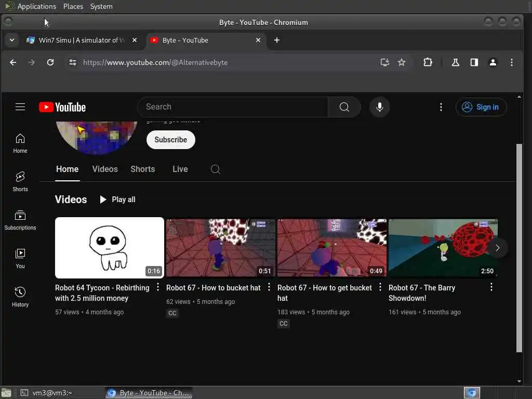The height and width of the screenshot is (399, 532).
Task: Open the System menu
Action: point(101,6)
